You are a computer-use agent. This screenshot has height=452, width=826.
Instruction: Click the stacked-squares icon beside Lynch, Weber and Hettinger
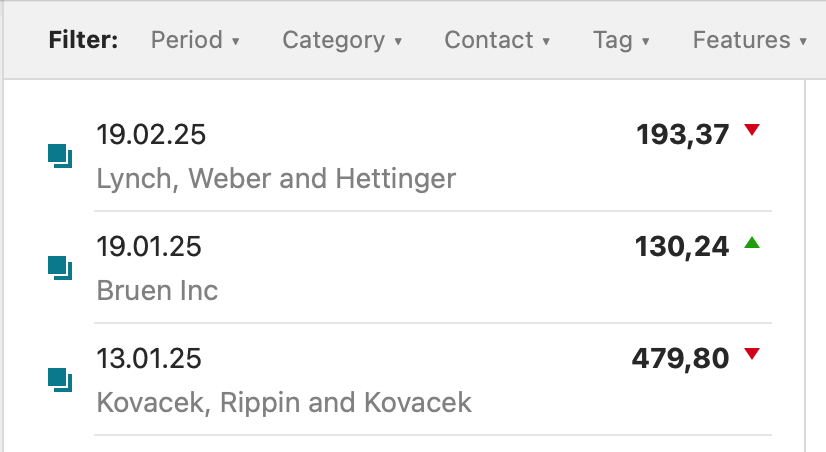coord(60,156)
